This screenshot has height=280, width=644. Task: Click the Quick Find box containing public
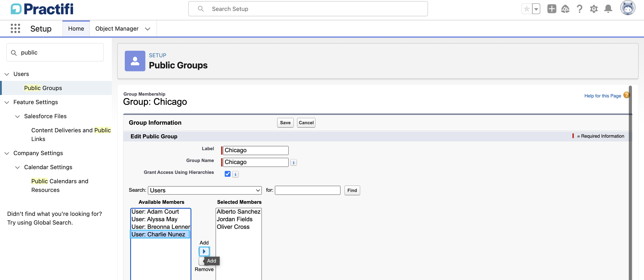[55, 53]
